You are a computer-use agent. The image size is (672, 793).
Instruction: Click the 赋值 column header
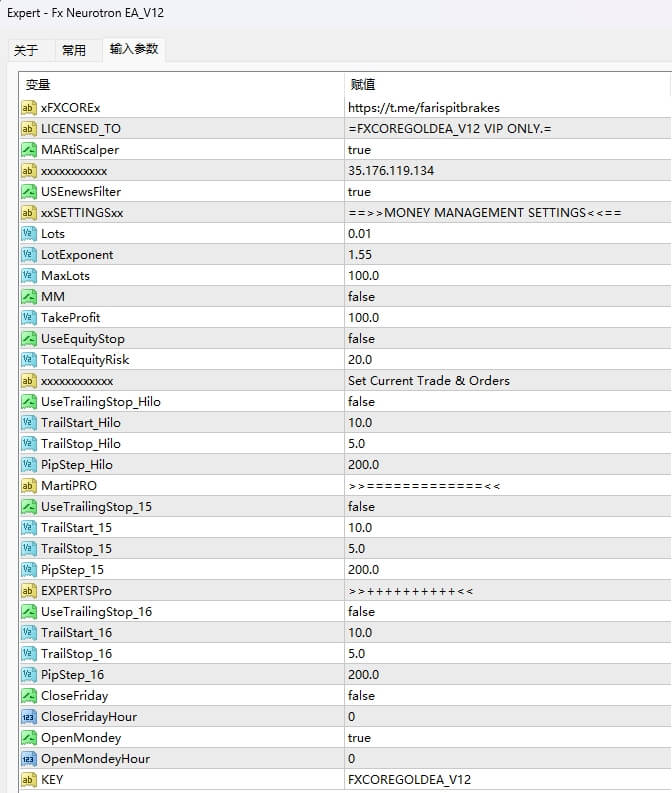(363, 84)
